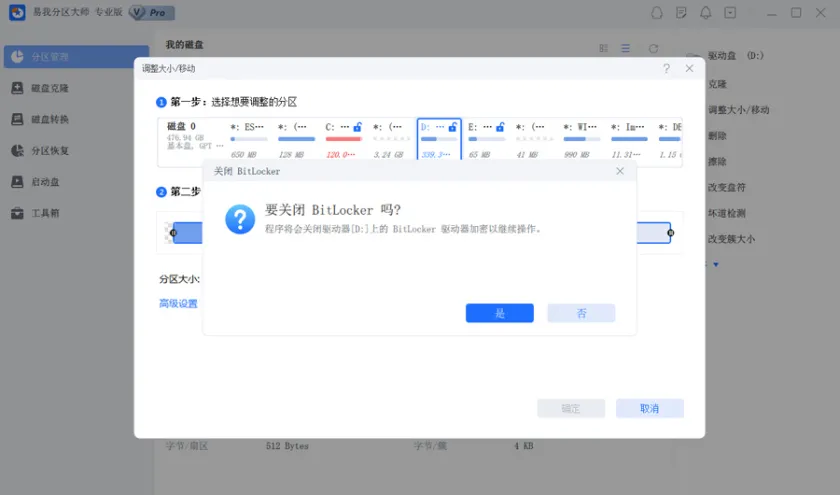The height and width of the screenshot is (495, 840).
Task: Click 擦除 in the right panel
Action: pos(717,161)
